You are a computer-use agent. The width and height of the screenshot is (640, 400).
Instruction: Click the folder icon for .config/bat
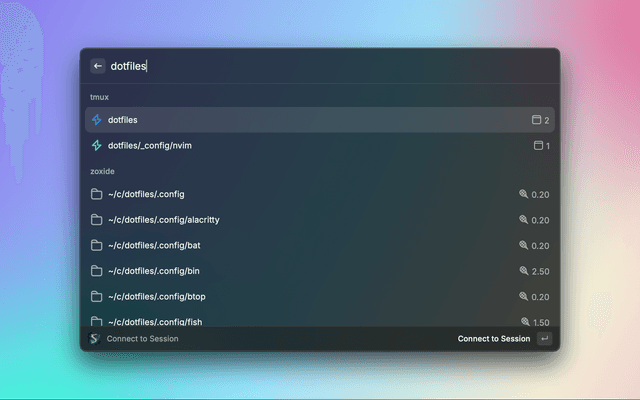pyautogui.click(x=97, y=245)
